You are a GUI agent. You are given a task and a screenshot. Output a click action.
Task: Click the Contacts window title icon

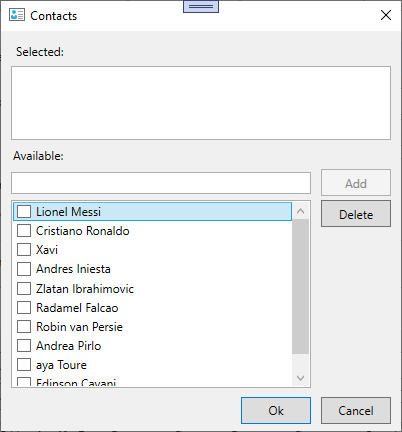tap(17, 15)
